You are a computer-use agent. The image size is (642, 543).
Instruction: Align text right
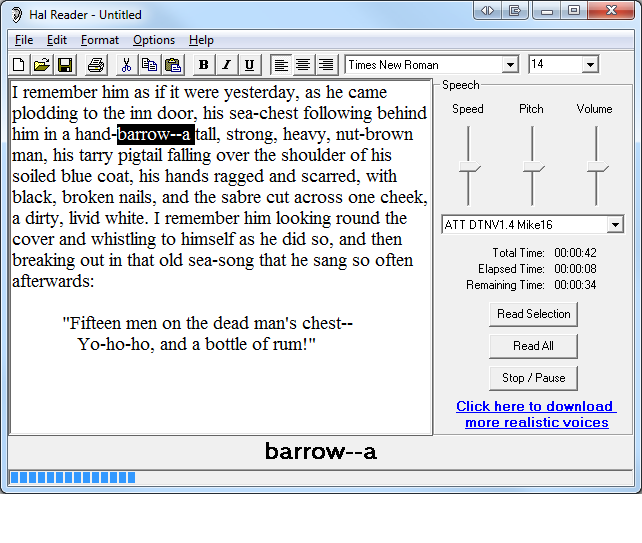pyautogui.click(x=326, y=65)
